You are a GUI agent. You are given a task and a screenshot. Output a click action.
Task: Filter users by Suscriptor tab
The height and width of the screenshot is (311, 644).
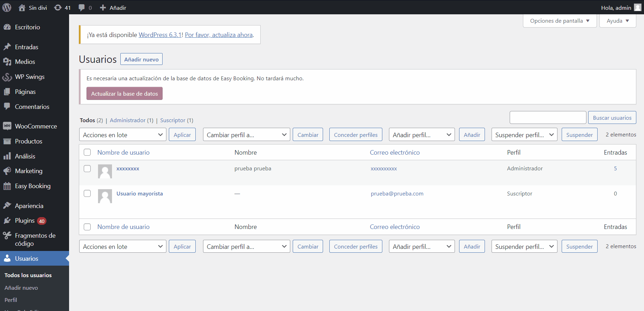[173, 120]
